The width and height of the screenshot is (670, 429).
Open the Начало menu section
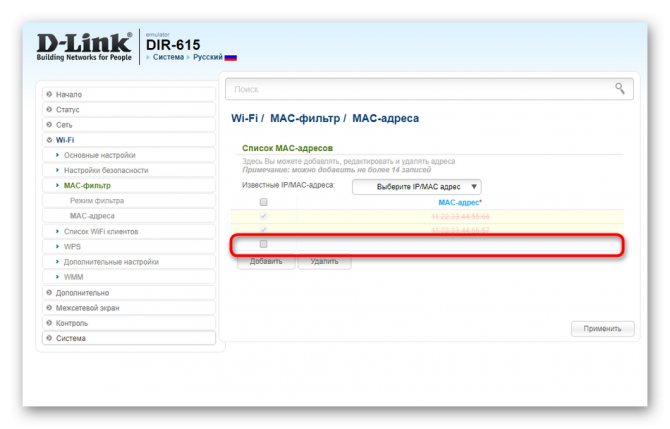(129, 94)
